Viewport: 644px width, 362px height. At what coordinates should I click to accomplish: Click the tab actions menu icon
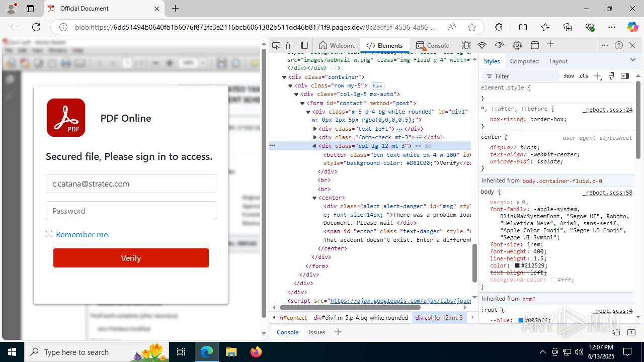tap(30, 9)
